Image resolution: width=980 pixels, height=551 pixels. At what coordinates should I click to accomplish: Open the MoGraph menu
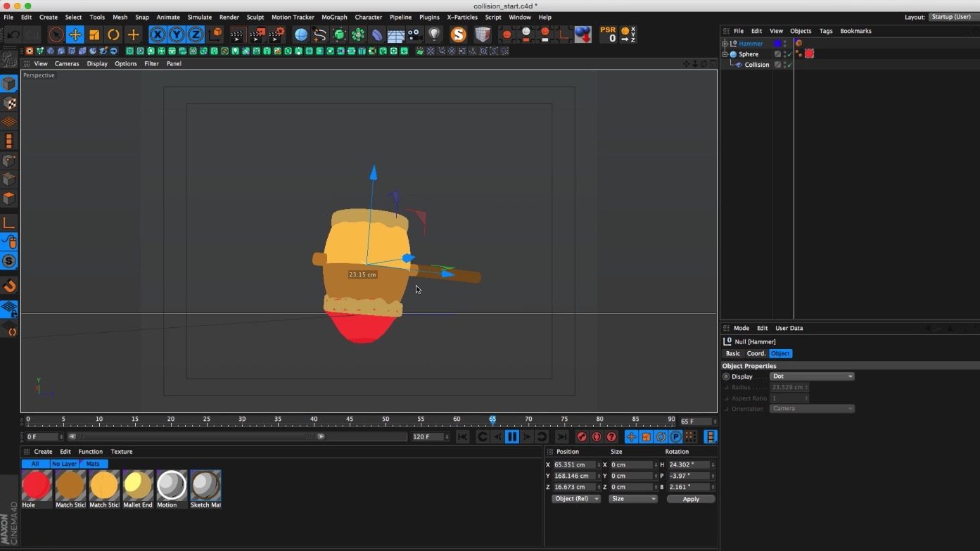click(334, 17)
